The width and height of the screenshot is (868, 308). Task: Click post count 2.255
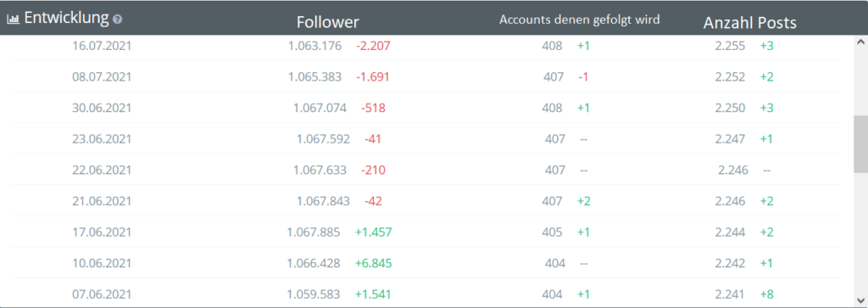[730, 46]
